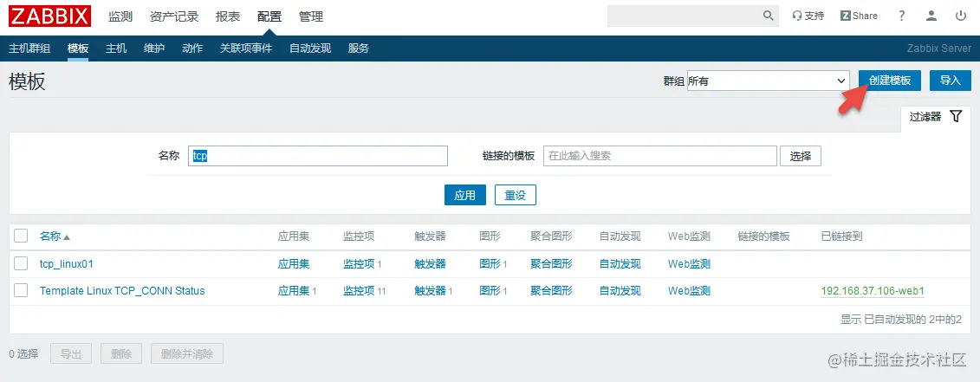This screenshot has width=980, height=382.
Task: Open 图形 for Template Linux TCP_CONN Status
Action: 490,291
